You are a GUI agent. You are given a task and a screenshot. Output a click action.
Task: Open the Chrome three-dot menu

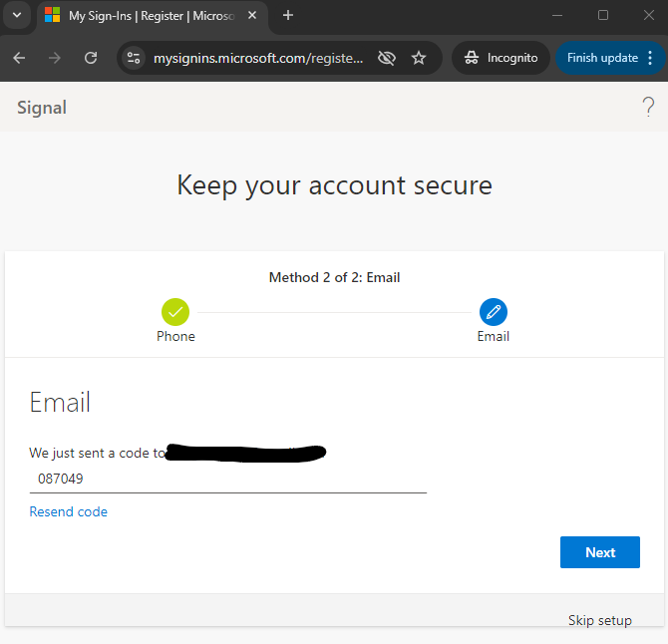[x=650, y=58]
